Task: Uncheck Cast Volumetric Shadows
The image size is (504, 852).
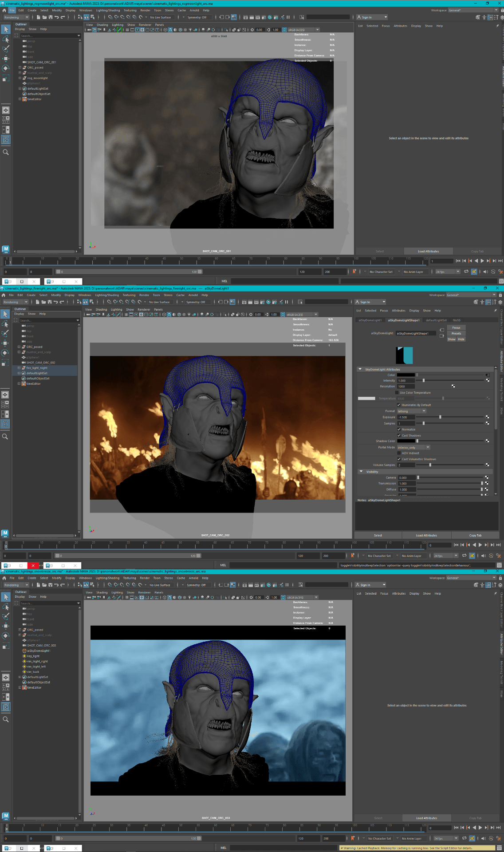Action: point(399,459)
